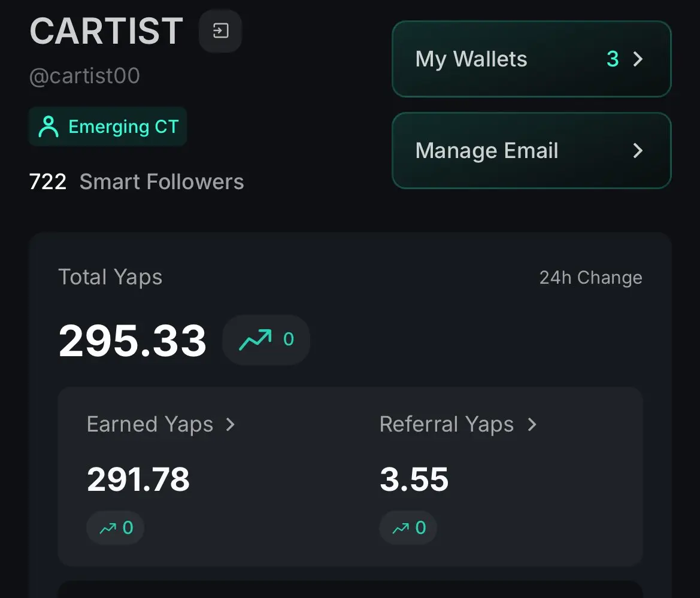Click the 722 Smart Followers text
Viewport: 700px width, 598px height.
137,181
